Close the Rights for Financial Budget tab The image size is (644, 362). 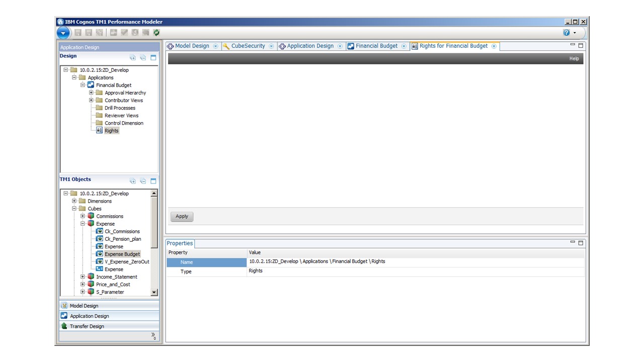pos(494,46)
